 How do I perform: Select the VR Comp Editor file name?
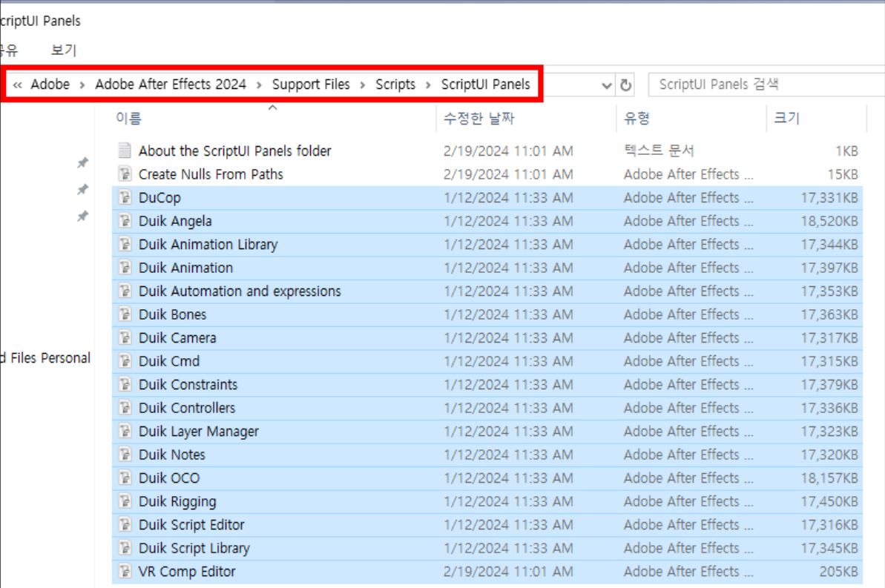pyautogui.click(x=187, y=572)
